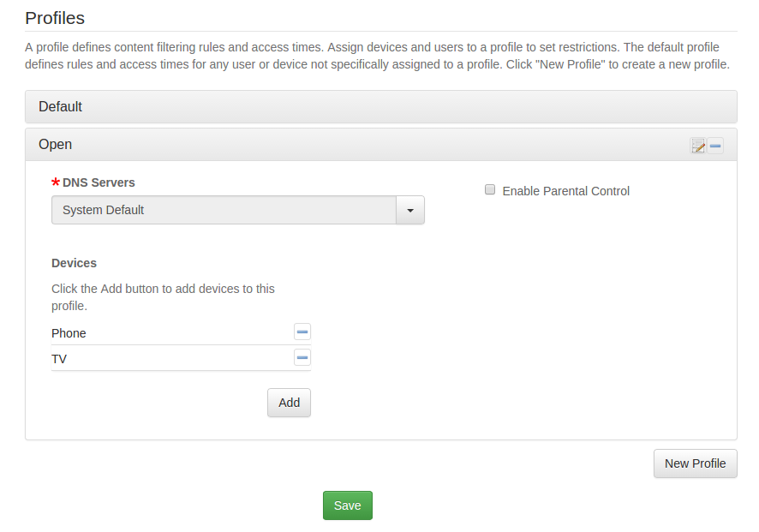The width and height of the screenshot is (759, 532).
Task: Enable the Parental Control checkbox
Action: (490, 190)
